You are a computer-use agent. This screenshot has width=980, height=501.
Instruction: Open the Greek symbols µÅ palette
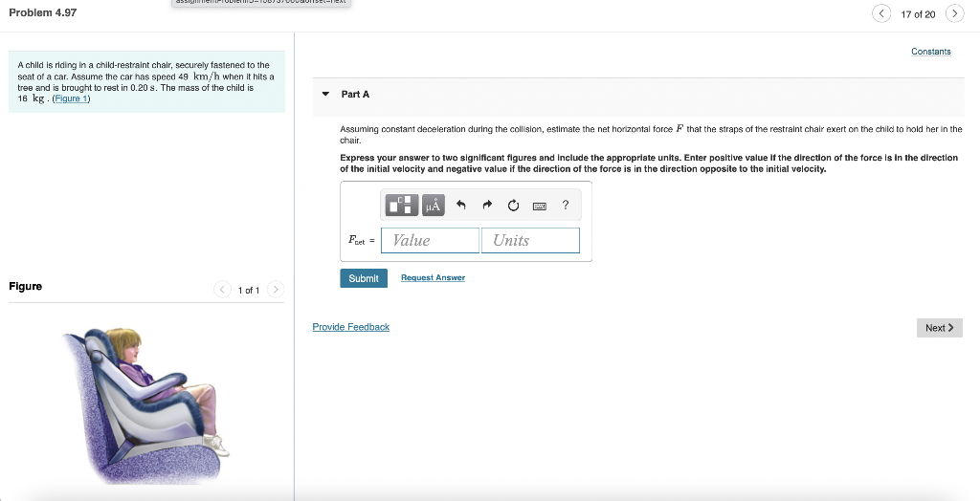point(434,205)
